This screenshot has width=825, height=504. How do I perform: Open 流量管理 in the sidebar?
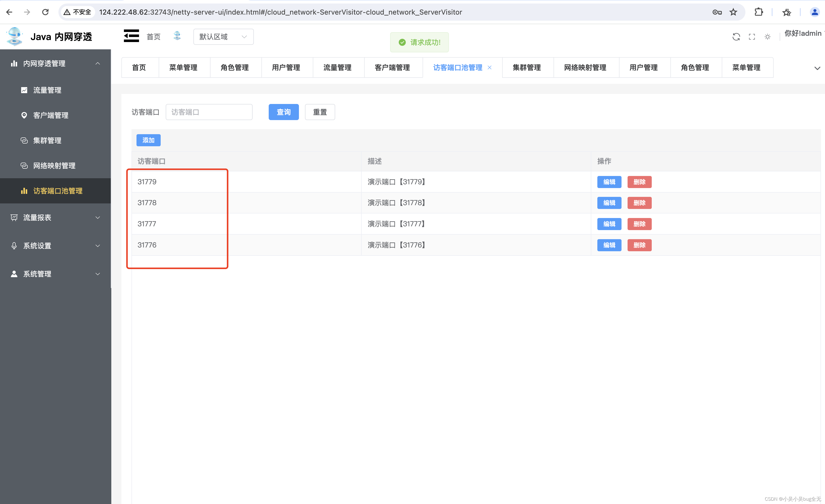[x=55, y=90]
